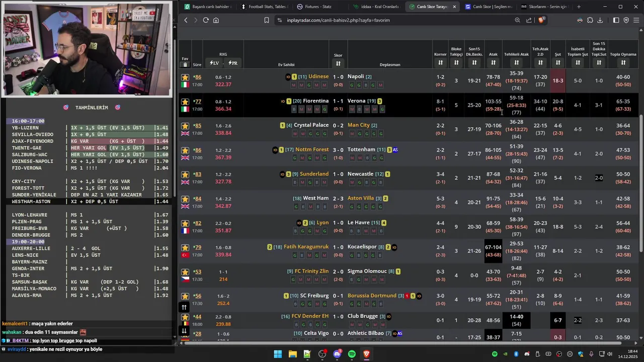The image size is (644, 362).
Task: Sort by Topla Oynama column
Action: (x=623, y=63)
